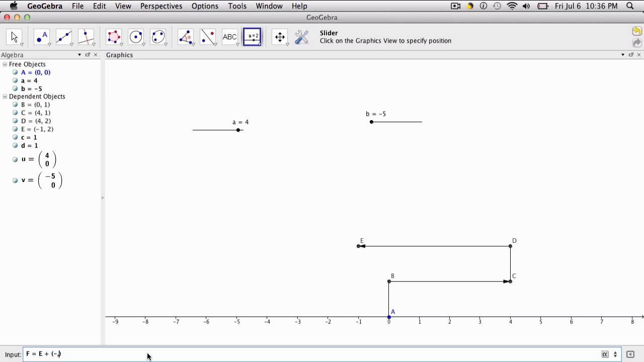Select the Line through Two Points tool
Viewport: 644px width, 362px height.
coord(63,37)
